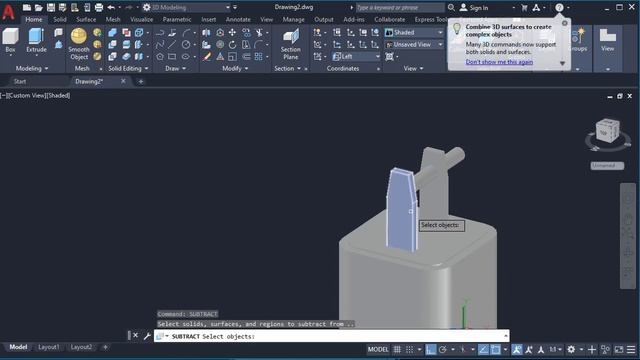Viewport: 640px width, 360px height.
Task: Switch to the Visualize ribbon tab
Action: pyautogui.click(x=141, y=19)
